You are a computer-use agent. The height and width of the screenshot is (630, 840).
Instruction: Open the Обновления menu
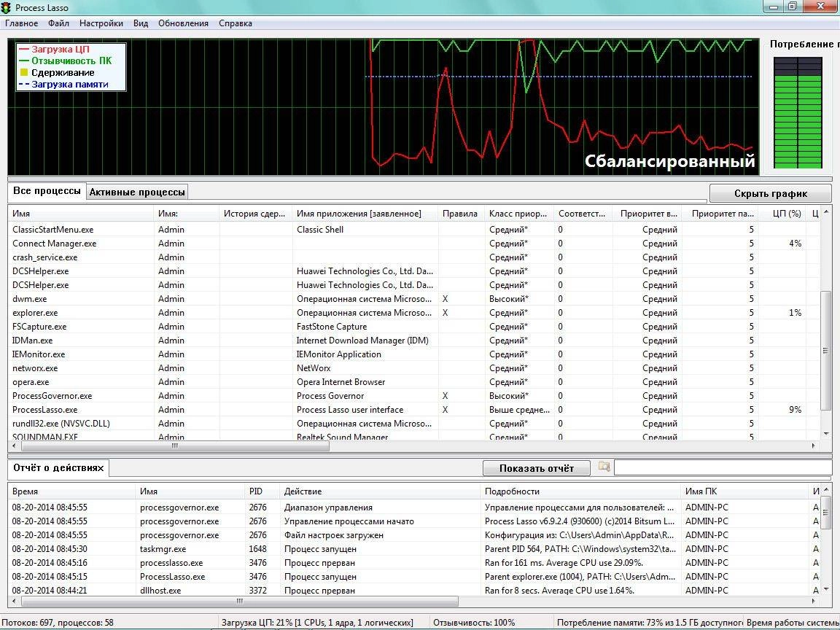[x=183, y=23]
